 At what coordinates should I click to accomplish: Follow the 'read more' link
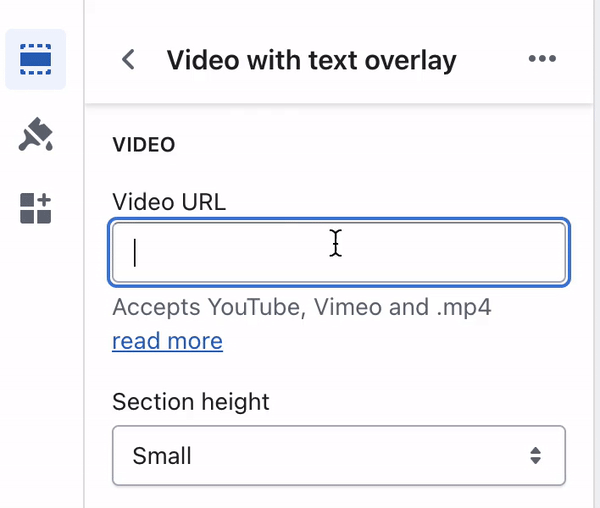tap(168, 341)
